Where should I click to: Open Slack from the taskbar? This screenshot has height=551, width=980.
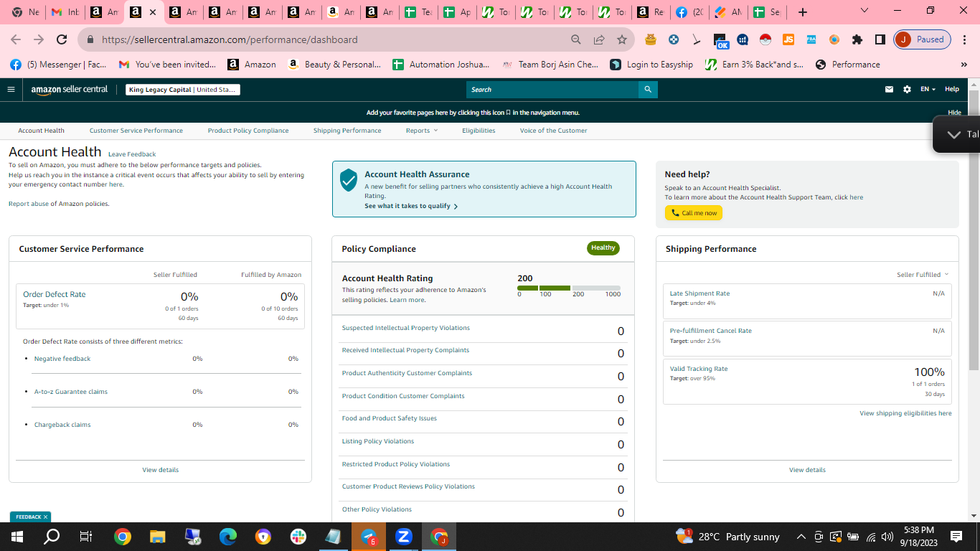pos(298,537)
